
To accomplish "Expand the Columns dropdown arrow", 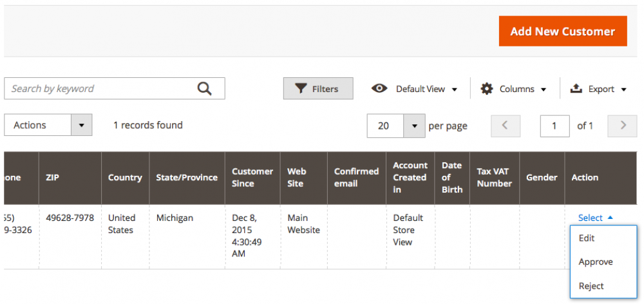I will tap(544, 90).
